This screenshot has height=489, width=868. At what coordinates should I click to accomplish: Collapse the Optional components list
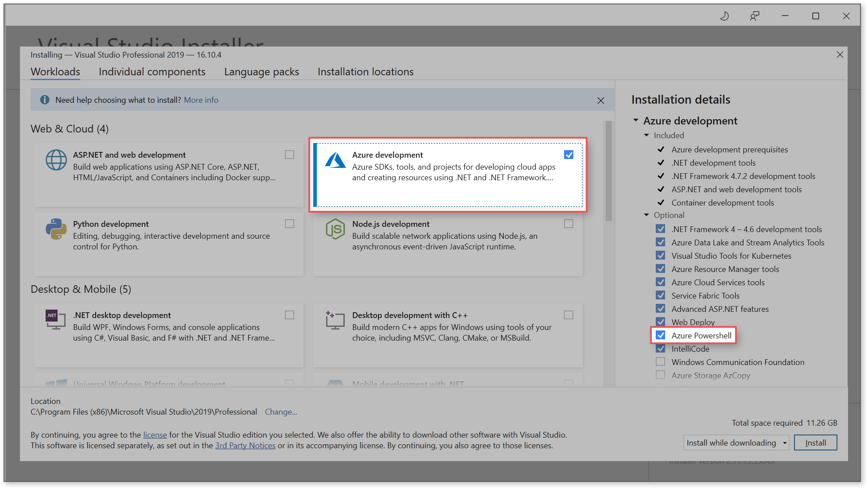coord(646,215)
